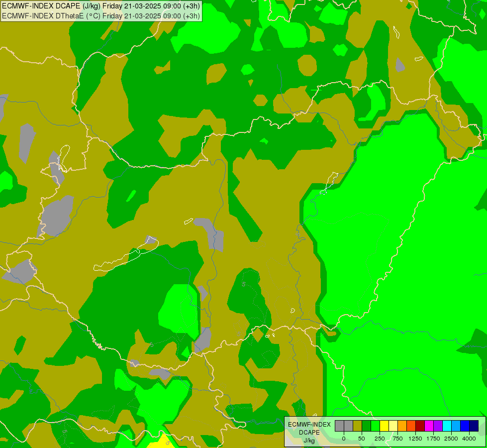Click the legend value 1250
This screenshot has height=448, width=487.
coord(415,439)
